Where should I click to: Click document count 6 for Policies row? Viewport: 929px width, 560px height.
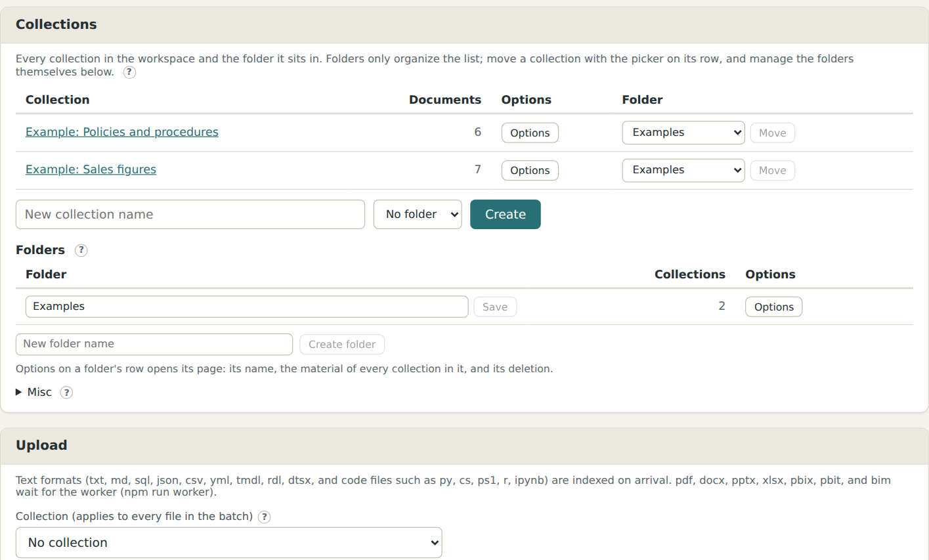click(478, 132)
